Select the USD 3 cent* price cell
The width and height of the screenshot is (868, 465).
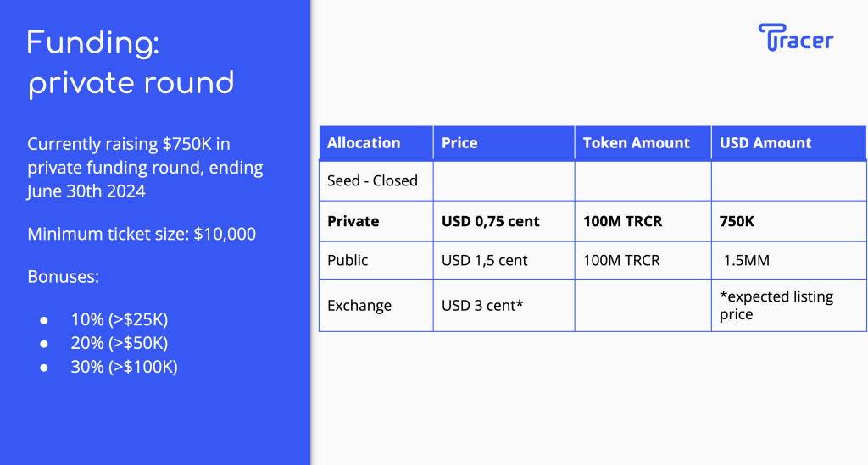click(482, 305)
